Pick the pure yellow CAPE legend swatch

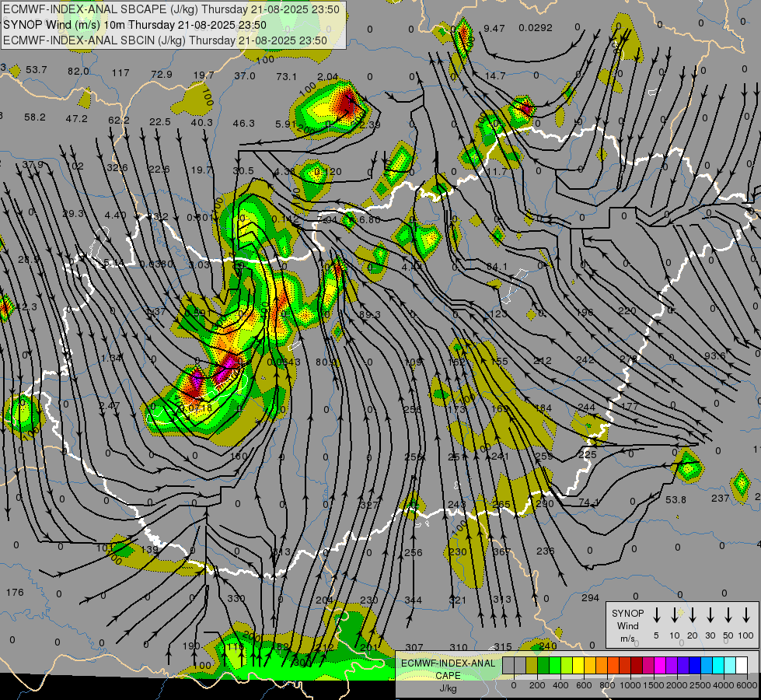(578, 666)
